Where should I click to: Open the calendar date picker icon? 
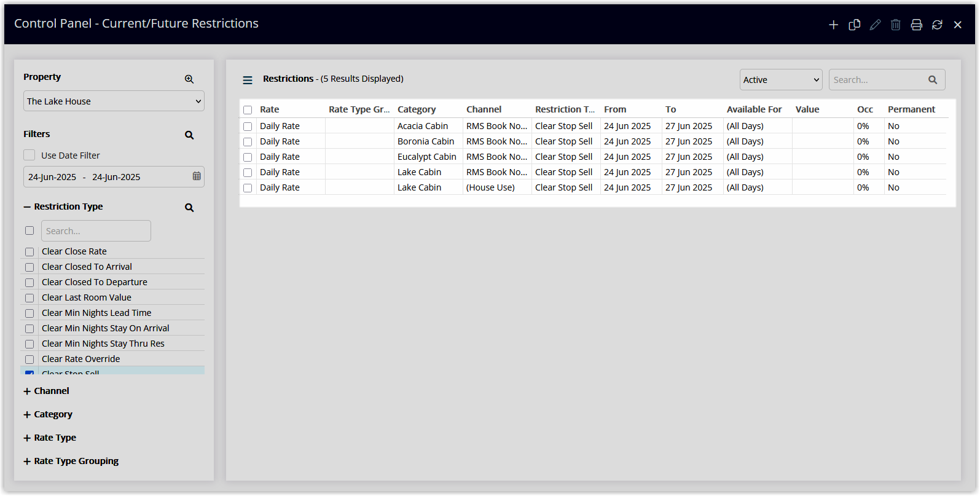pyautogui.click(x=197, y=176)
